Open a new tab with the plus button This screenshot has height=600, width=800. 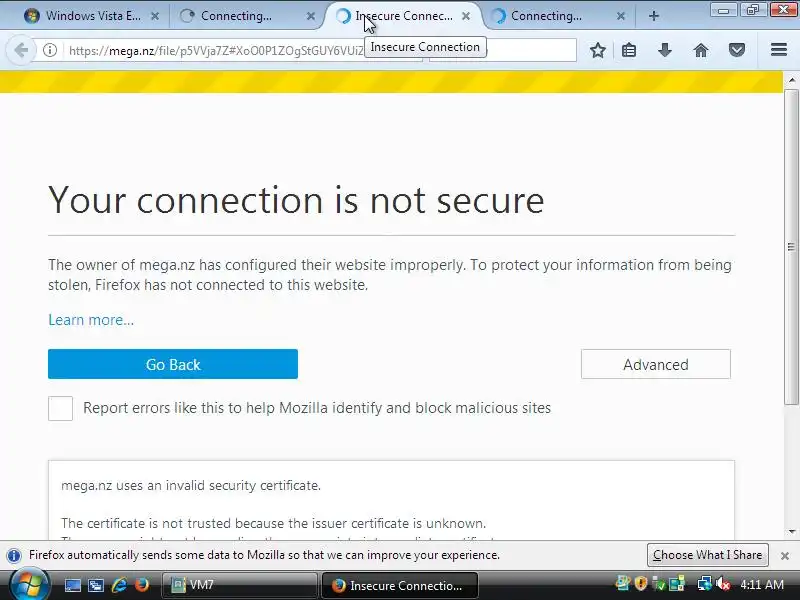coord(654,16)
